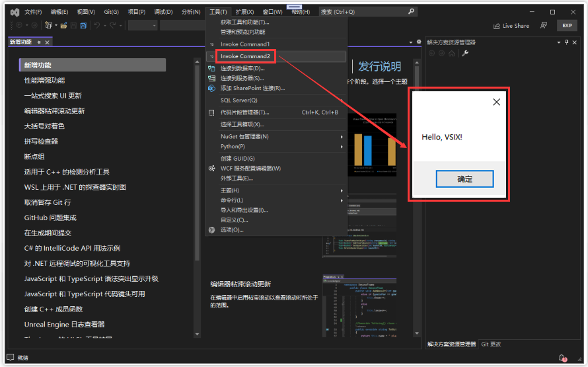Switch to the Git 更改 tab
This screenshot has height=367, width=588.
[491, 344]
